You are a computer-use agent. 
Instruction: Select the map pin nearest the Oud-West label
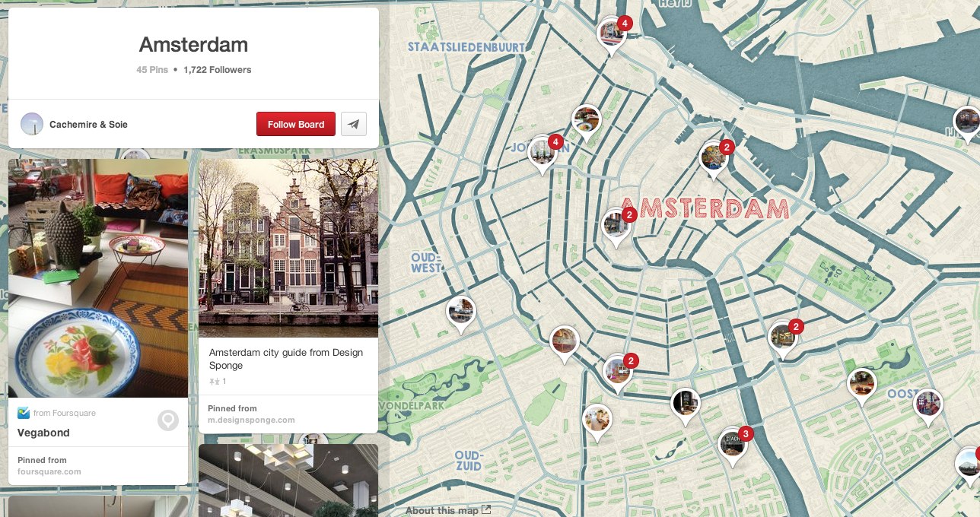coord(461,312)
